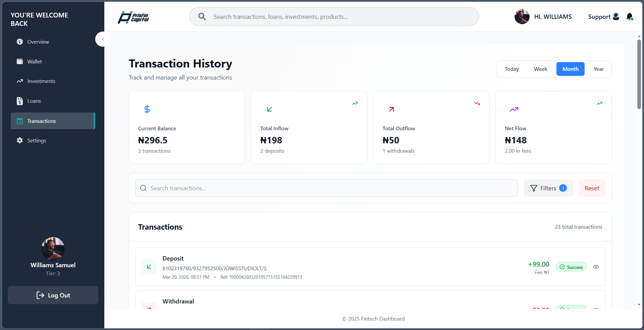Click the Deposit transaction arrow icon
The height and width of the screenshot is (330, 644).
pyautogui.click(x=149, y=267)
